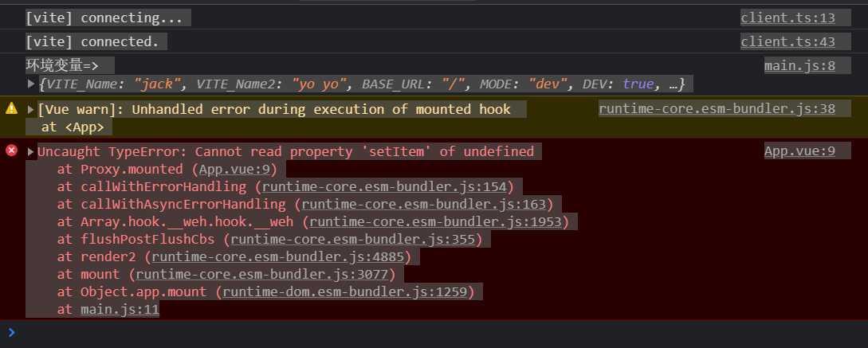Open App.vue:9 link on right side
This screenshot has width=868, height=348.
(x=799, y=151)
